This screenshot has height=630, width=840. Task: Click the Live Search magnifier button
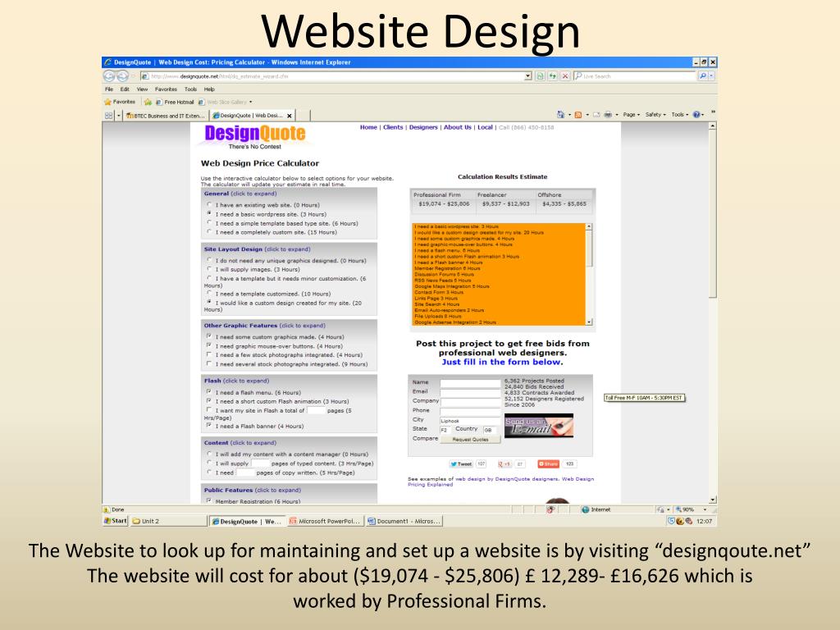(x=703, y=76)
